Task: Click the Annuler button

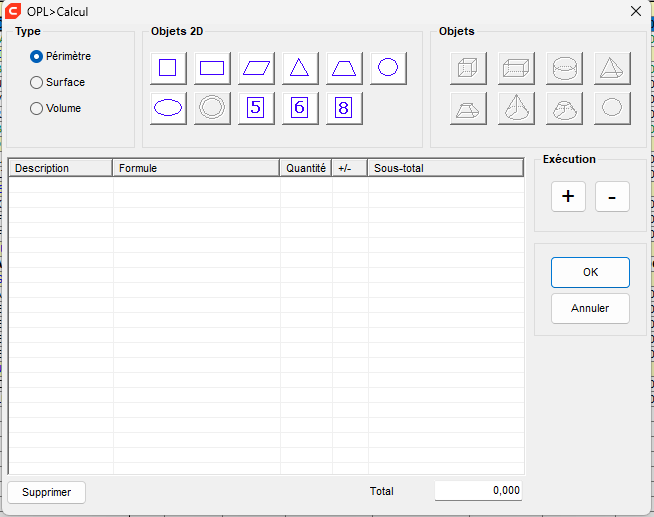Action: [x=590, y=309]
